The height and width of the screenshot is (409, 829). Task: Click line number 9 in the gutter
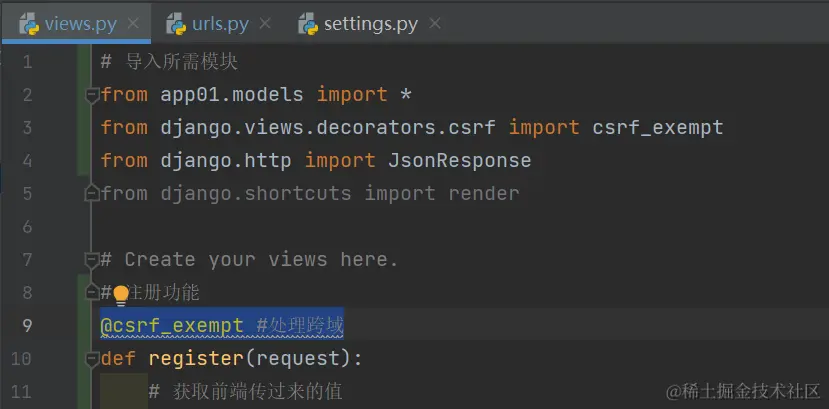click(x=27, y=326)
